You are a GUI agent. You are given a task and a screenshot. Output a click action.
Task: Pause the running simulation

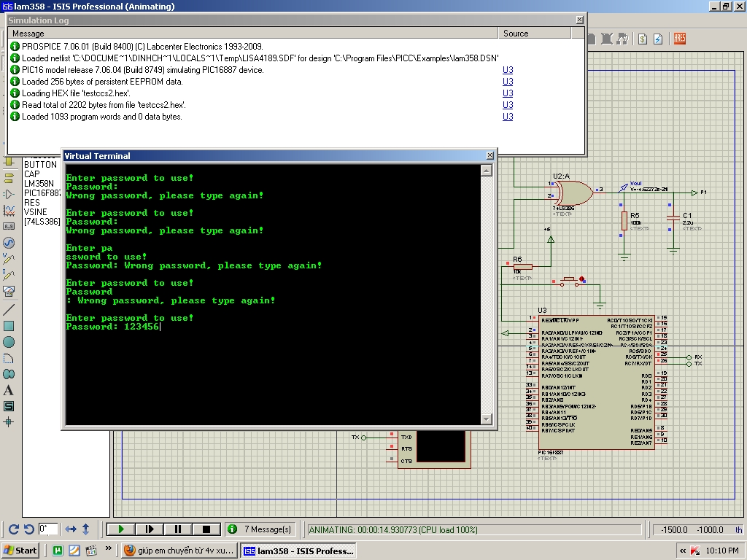coord(177,529)
